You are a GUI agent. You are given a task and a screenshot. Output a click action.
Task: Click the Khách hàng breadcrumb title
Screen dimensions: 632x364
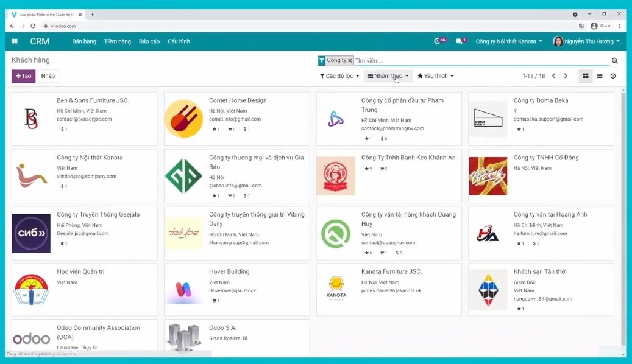(x=30, y=60)
